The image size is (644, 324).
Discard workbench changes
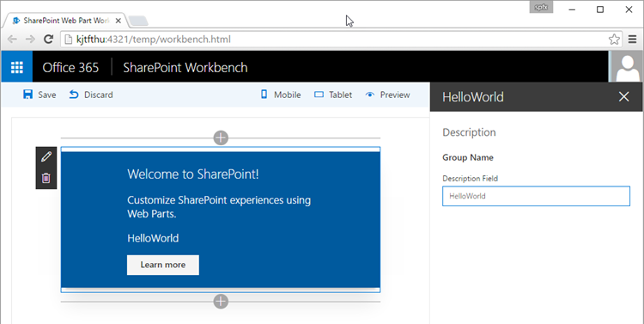pyautogui.click(x=91, y=95)
